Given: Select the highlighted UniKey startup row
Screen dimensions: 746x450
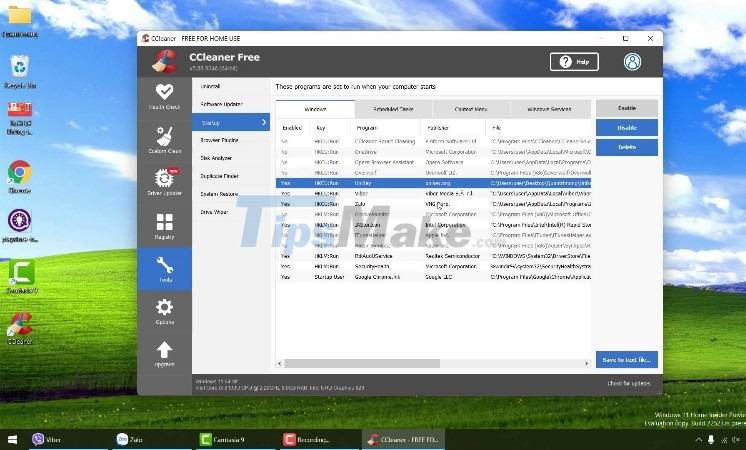Looking at the screenshot, I should click(433, 183).
